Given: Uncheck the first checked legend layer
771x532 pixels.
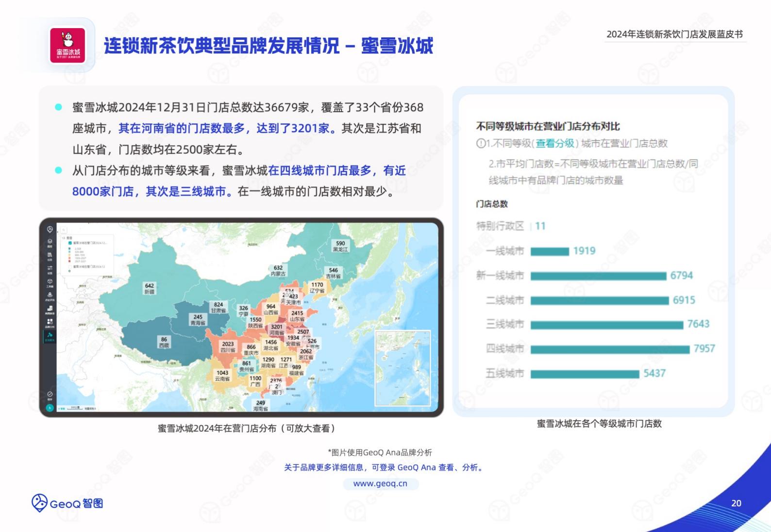Looking at the screenshot, I should 70,243.
